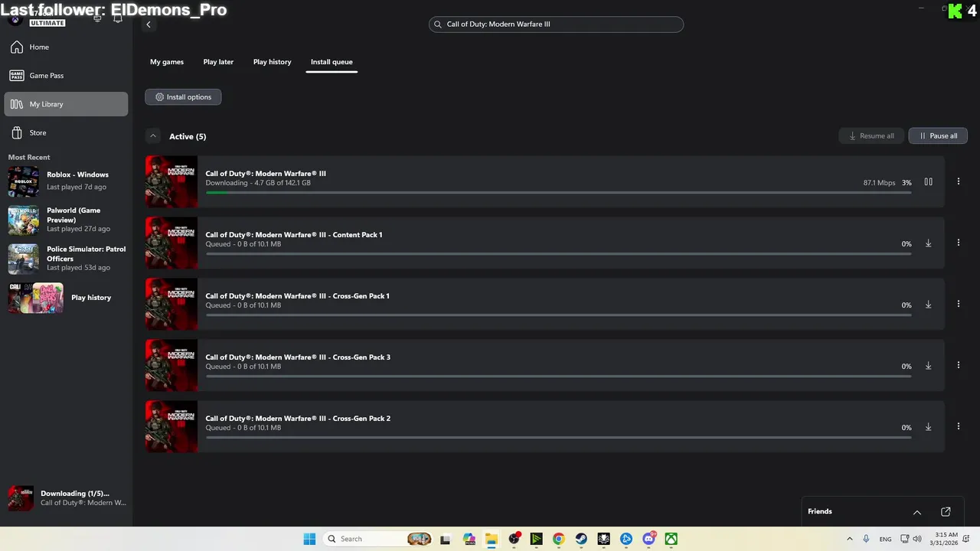Image resolution: width=980 pixels, height=551 pixels.
Task: Click Resume all downloads
Action: (871, 136)
